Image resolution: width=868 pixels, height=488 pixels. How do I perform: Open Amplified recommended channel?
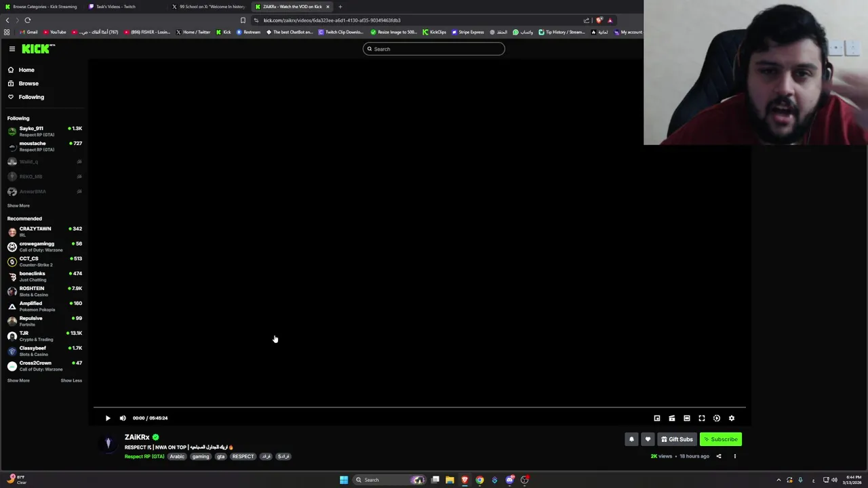tap(44, 306)
